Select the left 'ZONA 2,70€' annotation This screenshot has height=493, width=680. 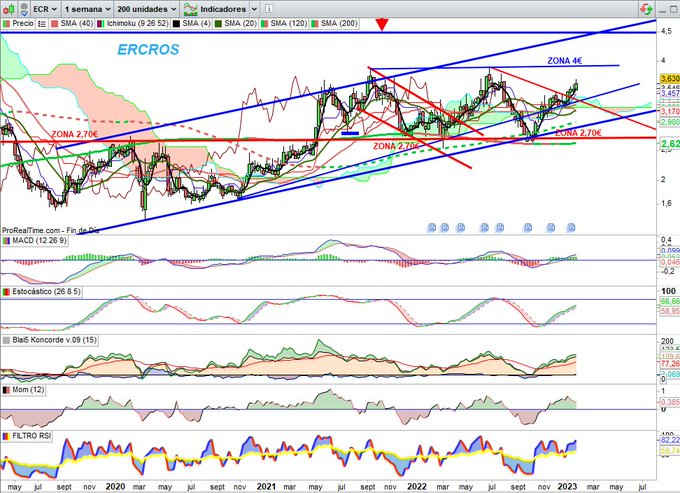75,134
